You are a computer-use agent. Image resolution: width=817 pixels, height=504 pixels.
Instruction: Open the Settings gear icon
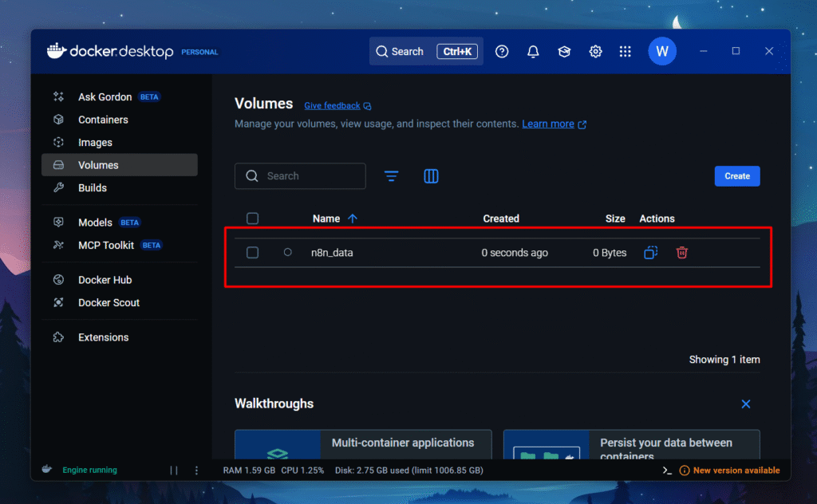595,52
